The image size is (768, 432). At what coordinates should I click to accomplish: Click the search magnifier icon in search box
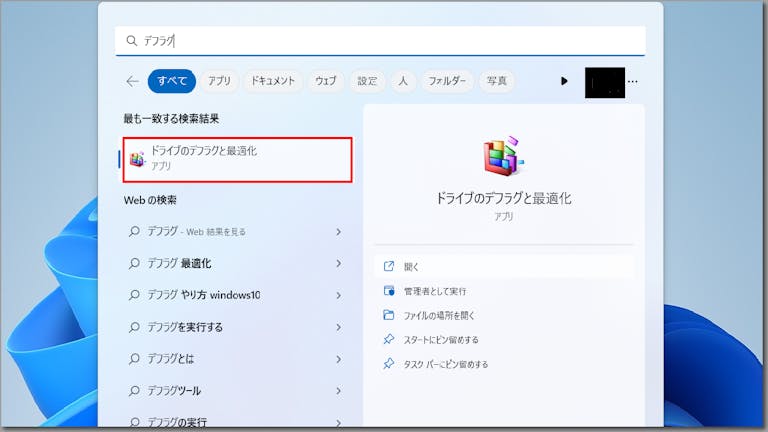(131, 40)
